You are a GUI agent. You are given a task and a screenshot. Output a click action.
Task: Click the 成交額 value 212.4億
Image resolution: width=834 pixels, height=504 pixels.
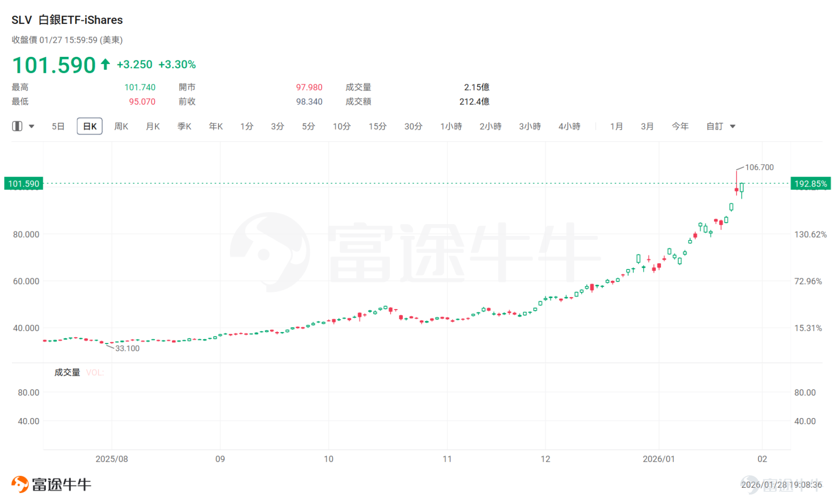click(x=474, y=102)
